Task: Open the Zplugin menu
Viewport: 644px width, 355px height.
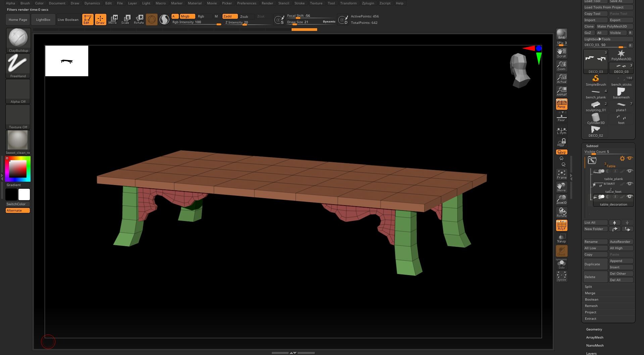Action: click(368, 3)
